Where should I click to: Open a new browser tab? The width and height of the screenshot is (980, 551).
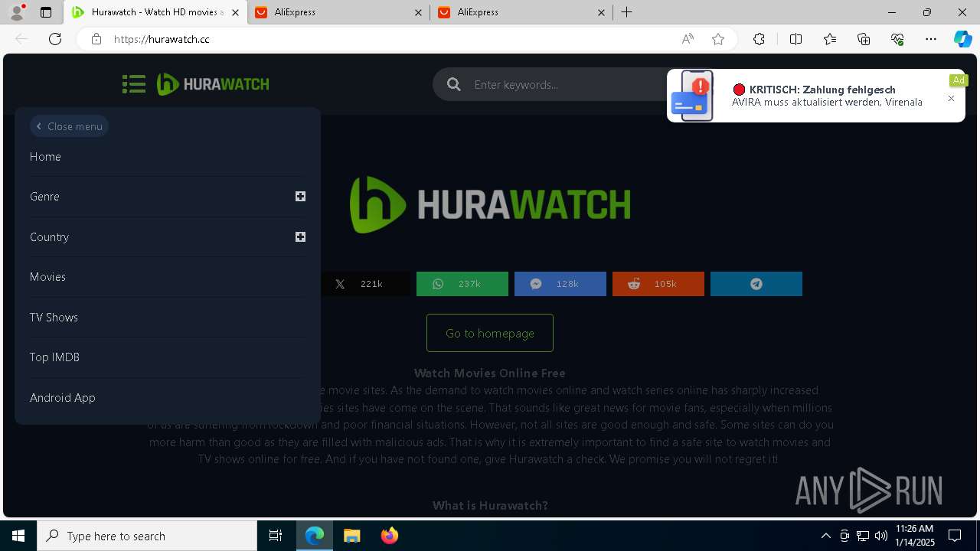(626, 12)
